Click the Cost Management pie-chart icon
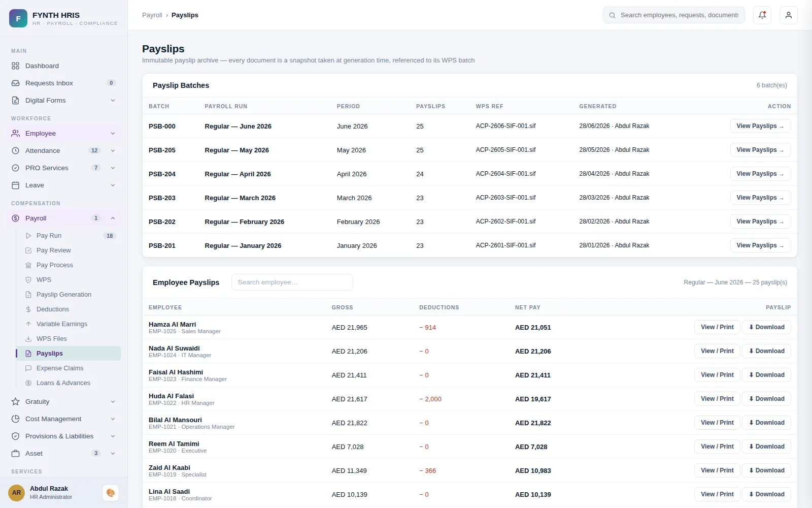This screenshot has width=812, height=508. [16, 419]
